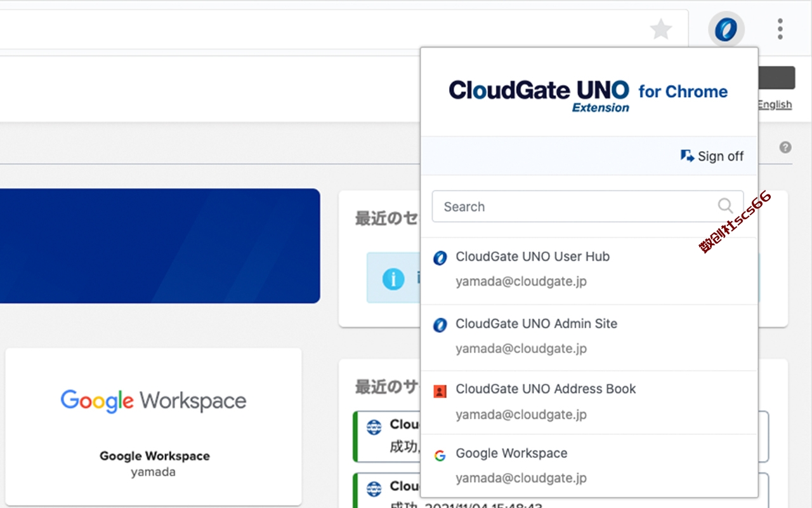This screenshot has width=812, height=508.
Task: Click the blue info icon in notice
Action: 393,278
